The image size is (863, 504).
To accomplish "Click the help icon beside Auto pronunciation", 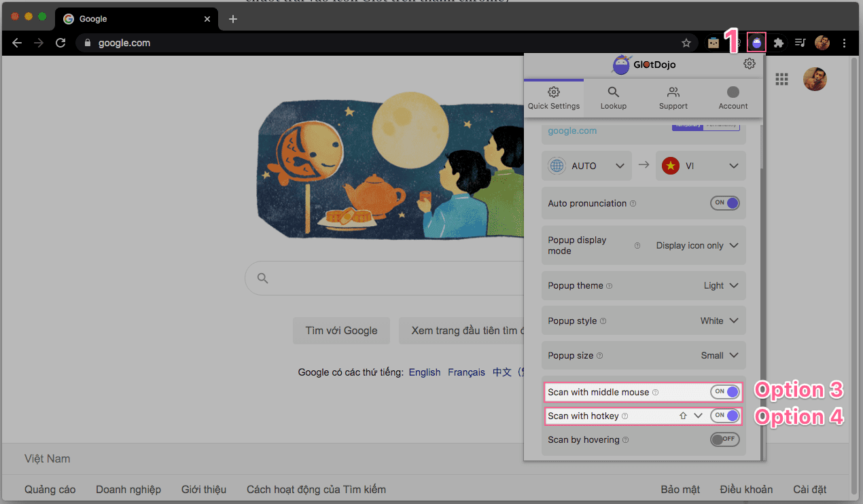I will point(633,203).
